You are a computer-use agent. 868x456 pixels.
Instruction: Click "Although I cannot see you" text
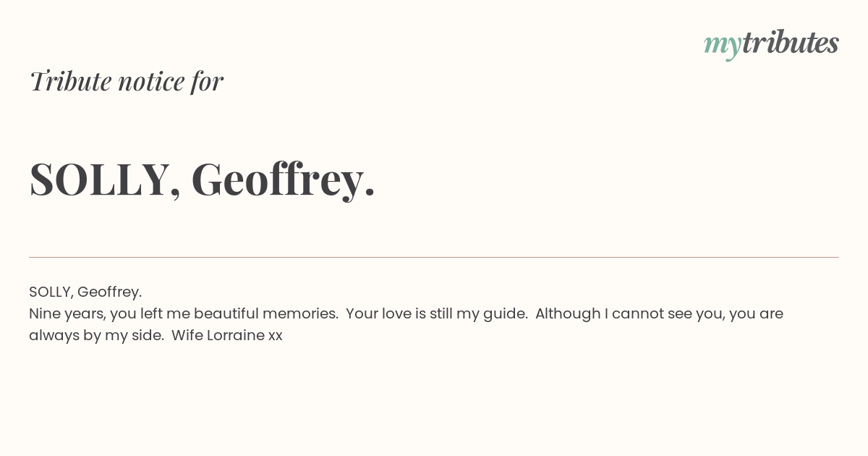pos(629,313)
